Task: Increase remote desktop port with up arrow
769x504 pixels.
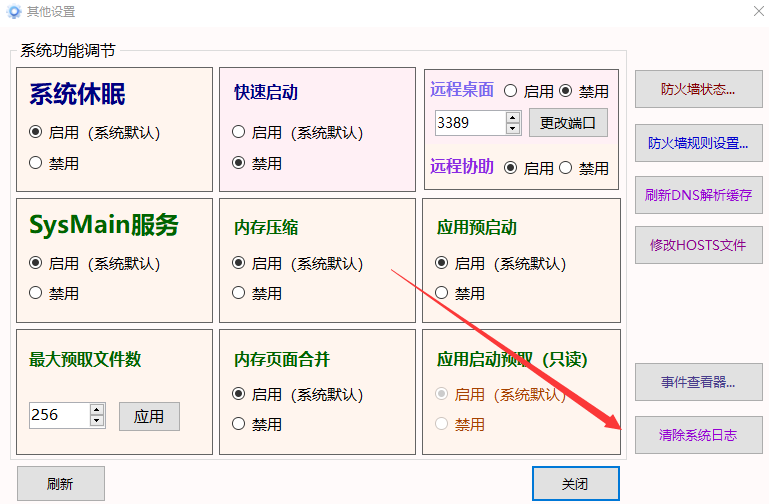Action: [513, 117]
